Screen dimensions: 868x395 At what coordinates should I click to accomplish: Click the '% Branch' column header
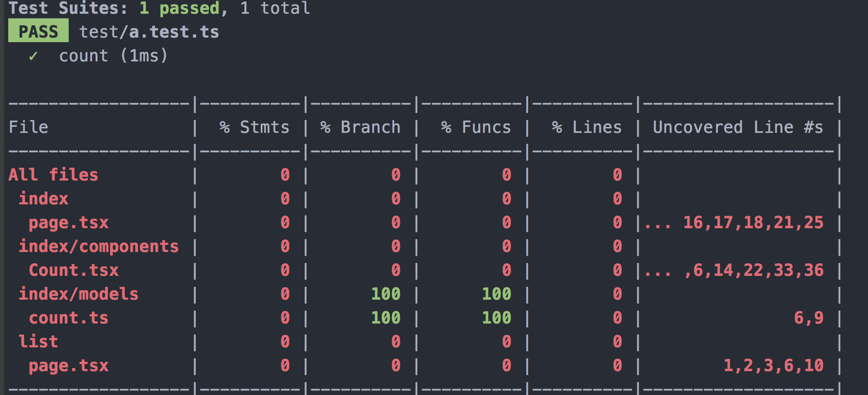point(360,127)
